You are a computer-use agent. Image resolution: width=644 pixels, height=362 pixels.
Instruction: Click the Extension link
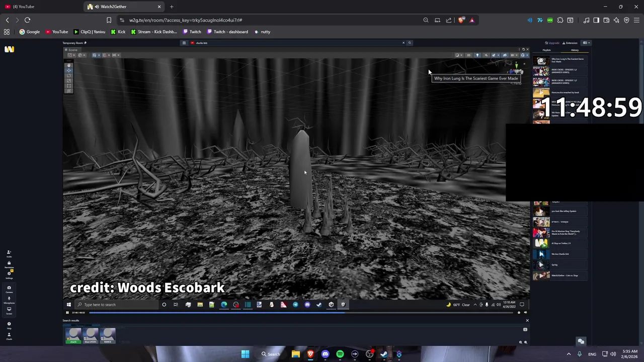pos(570,43)
